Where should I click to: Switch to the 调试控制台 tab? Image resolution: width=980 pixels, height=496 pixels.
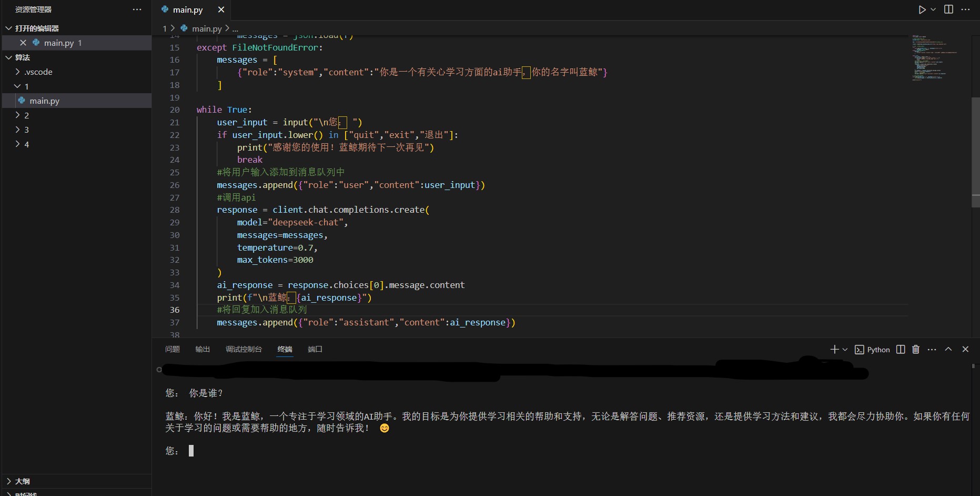click(x=244, y=349)
